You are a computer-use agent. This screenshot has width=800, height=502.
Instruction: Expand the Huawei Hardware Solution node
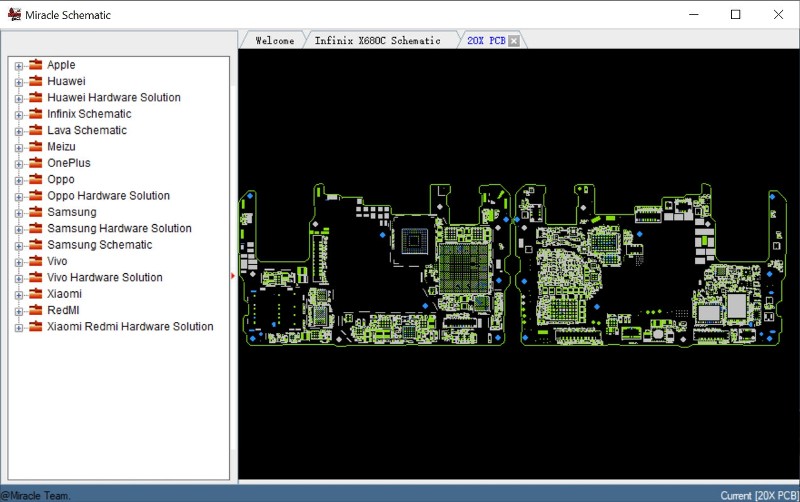19,98
